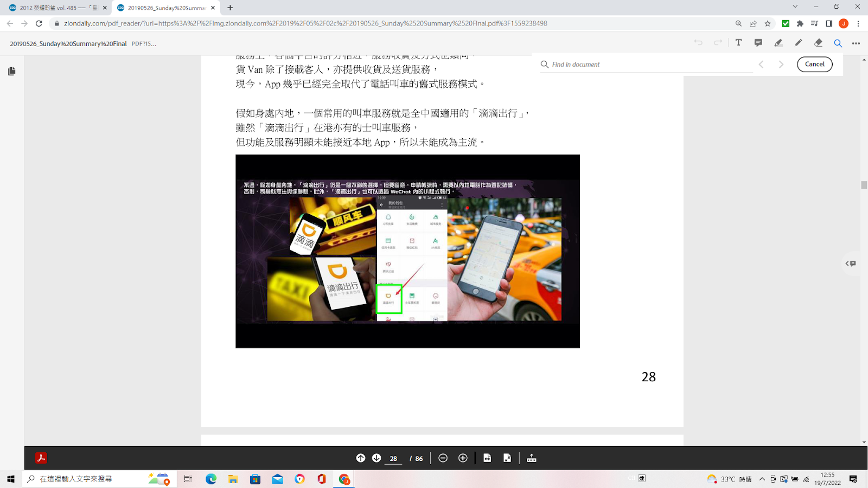This screenshot has width=868, height=488.
Task: Go to the previous page
Action: (x=361, y=458)
